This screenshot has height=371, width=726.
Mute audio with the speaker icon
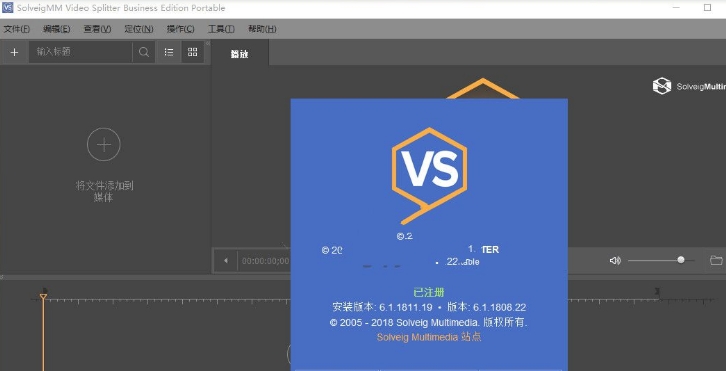click(x=614, y=261)
